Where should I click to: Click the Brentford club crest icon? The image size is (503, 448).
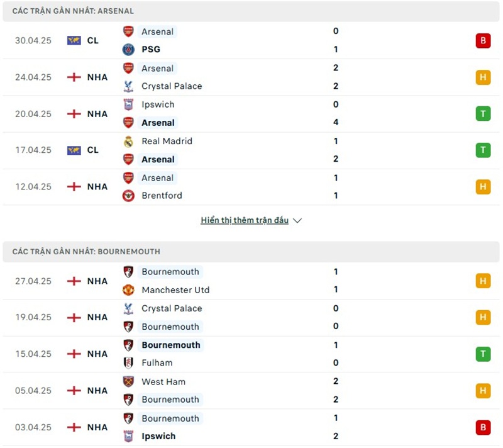[128, 195]
